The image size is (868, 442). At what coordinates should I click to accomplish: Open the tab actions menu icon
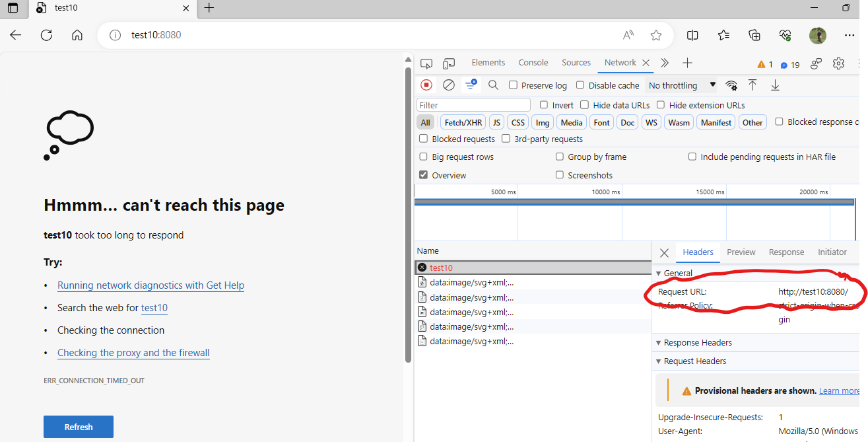coord(13,8)
